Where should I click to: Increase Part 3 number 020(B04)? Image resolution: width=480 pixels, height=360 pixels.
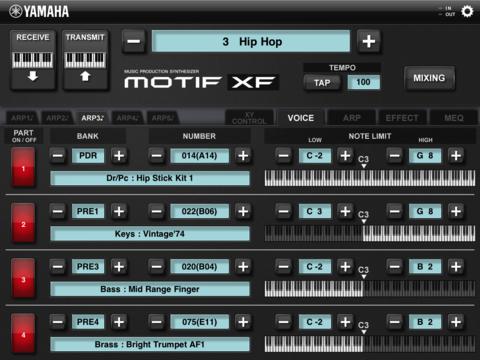243,267
